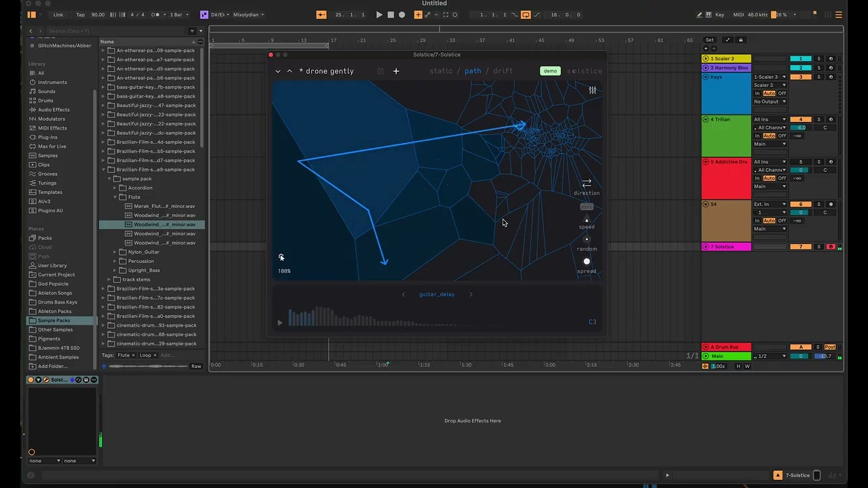Open the User Library place

coord(52,266)
